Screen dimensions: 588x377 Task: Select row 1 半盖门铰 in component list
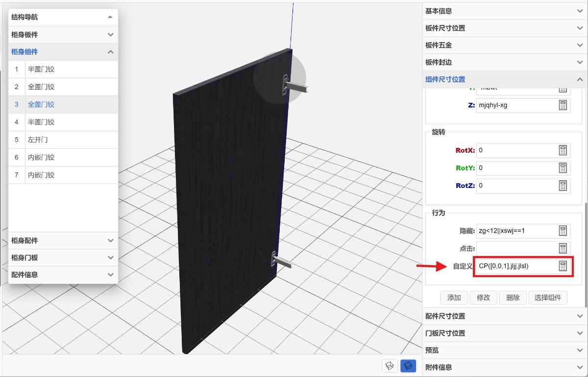pos(71,69)
